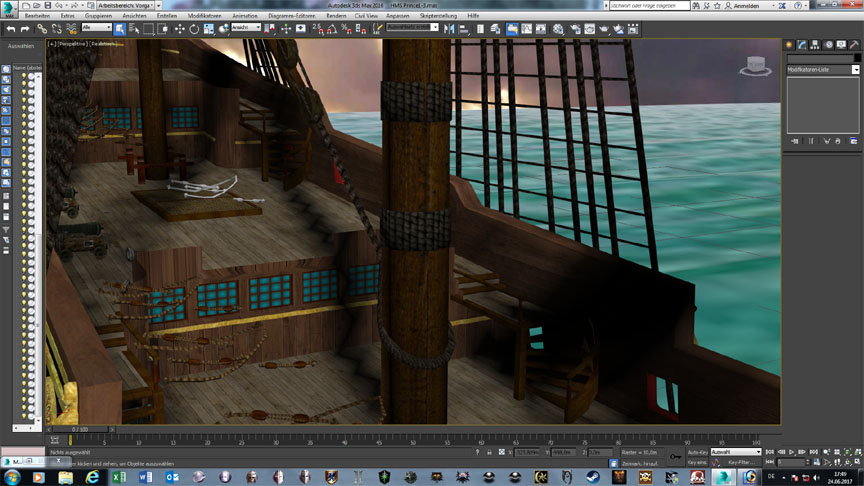Open Excel from the taskbar

[118, 477]
